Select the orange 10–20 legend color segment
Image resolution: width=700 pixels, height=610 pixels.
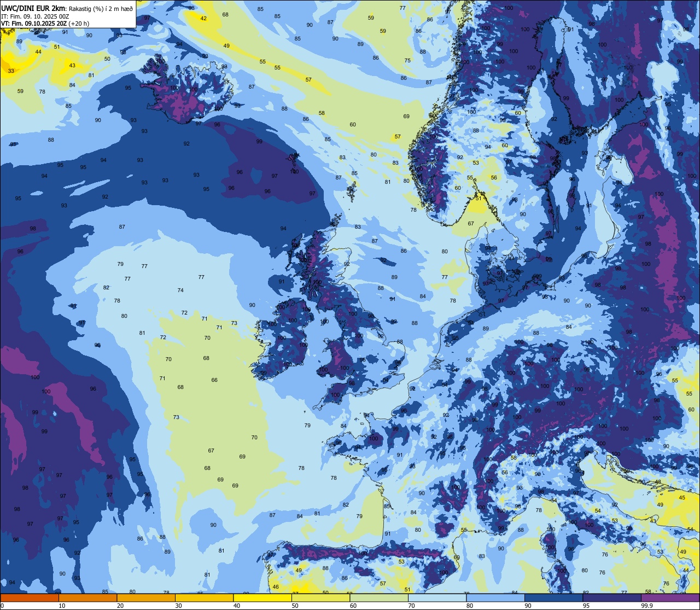click(87, 597)
